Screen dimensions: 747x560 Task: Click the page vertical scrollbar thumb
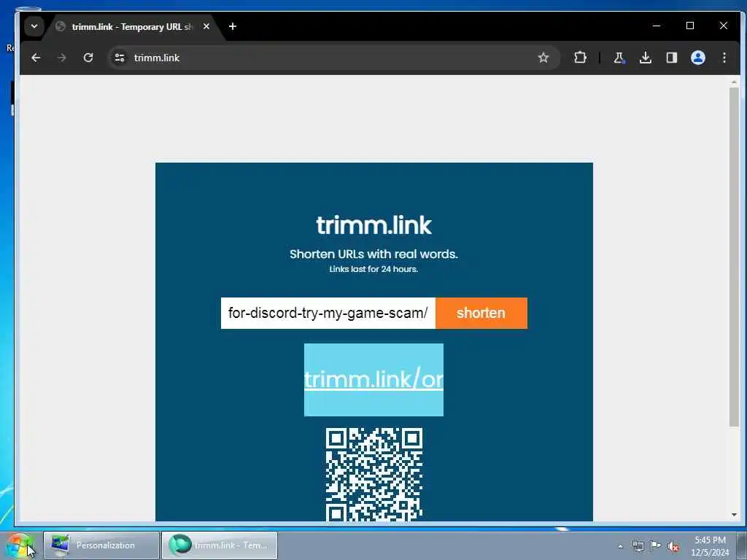(734, 257)
